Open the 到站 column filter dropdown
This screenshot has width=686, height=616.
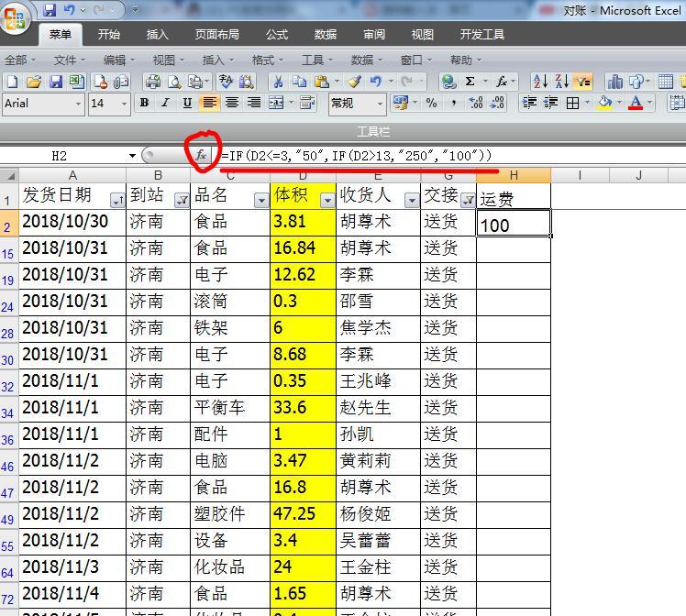tap(182, 201)
